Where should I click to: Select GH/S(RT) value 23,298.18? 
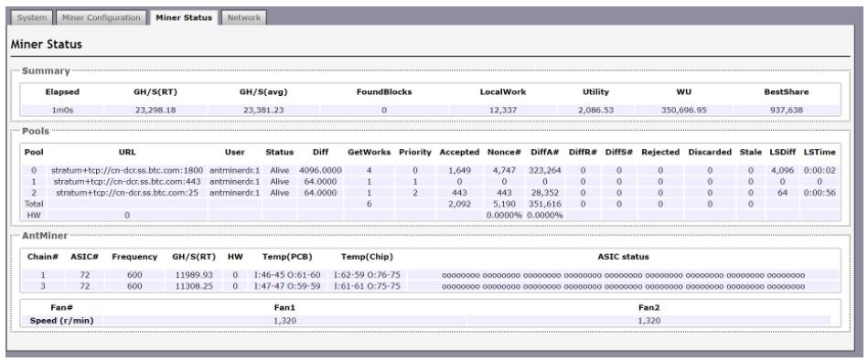(x=155, y=110)
